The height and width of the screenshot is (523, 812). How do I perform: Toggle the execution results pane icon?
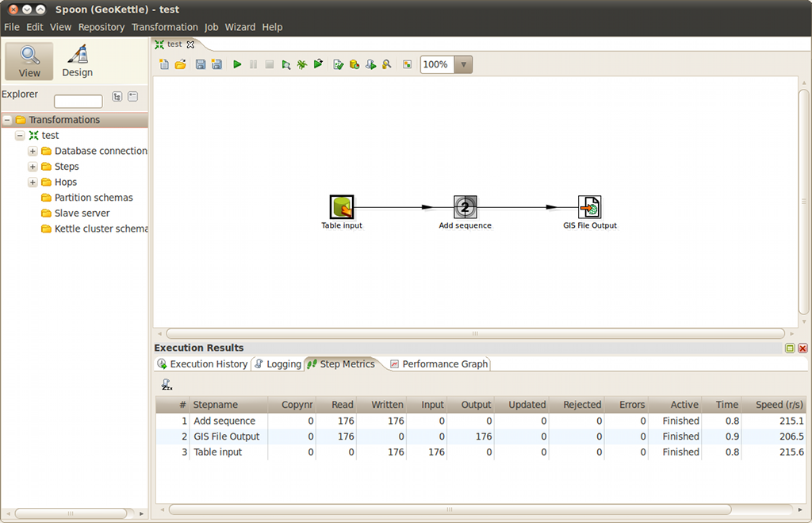(x=408, y=64)
